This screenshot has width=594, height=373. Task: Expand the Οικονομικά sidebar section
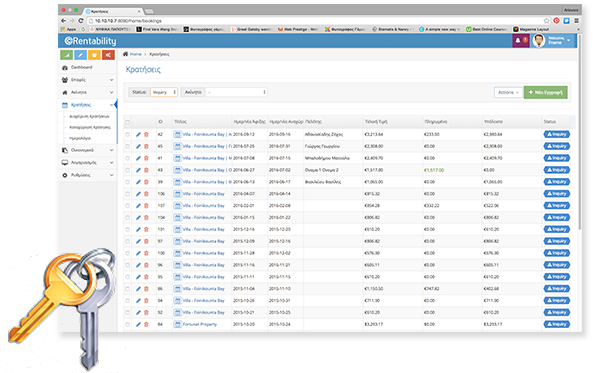click(88, 150)
